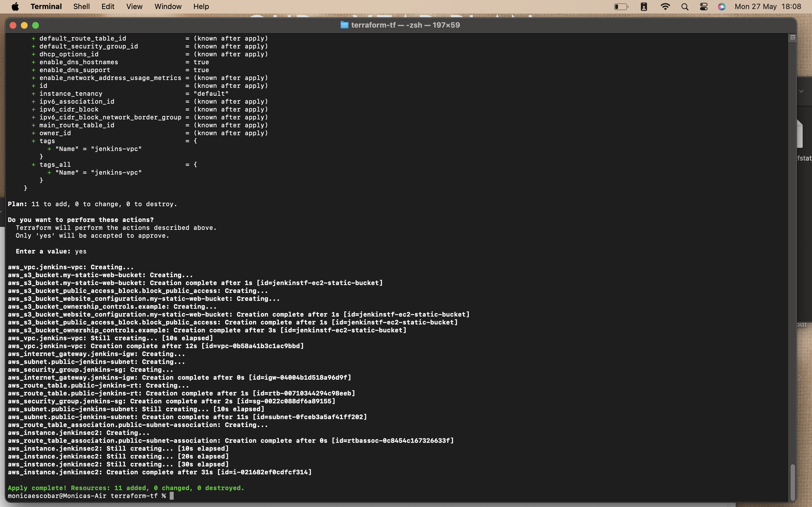Open Control Center from the menu bar
The image size is (812, 507).
(704, 6)
